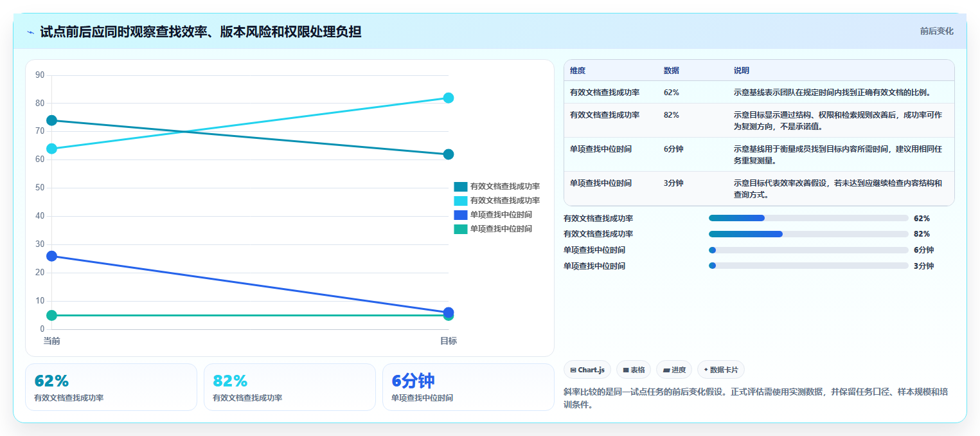980x436 pixels.
Task: Click the 6分钟 value right of the progress bar
Action: [x=923, y=250]
